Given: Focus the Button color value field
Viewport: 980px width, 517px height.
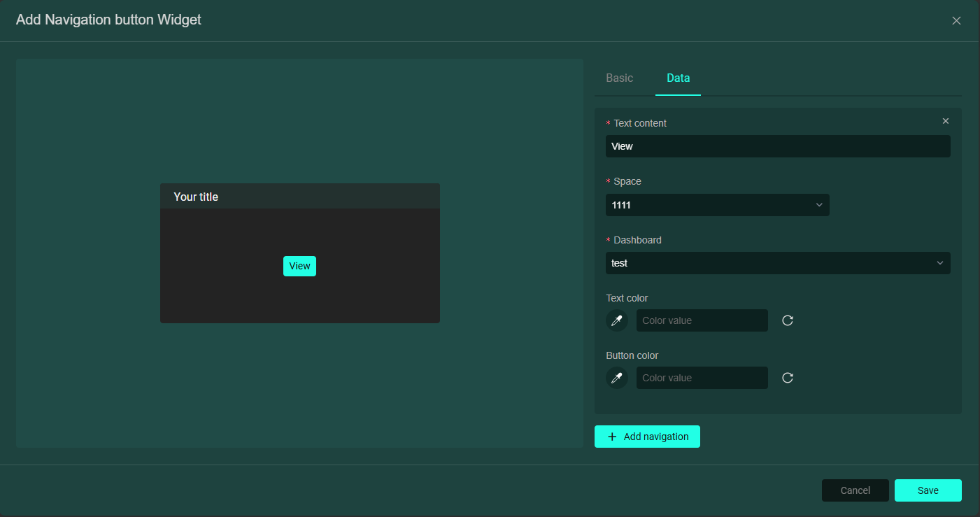Looking at the screenshot, I should (x=702, y=378).
